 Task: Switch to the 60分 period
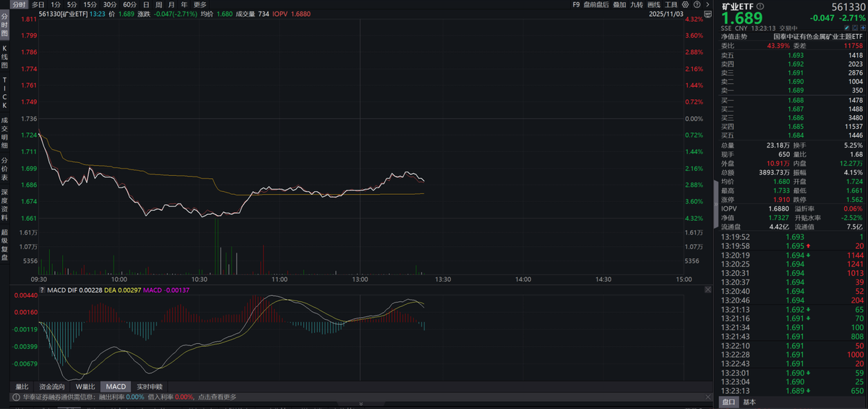[x=130, y=4]
